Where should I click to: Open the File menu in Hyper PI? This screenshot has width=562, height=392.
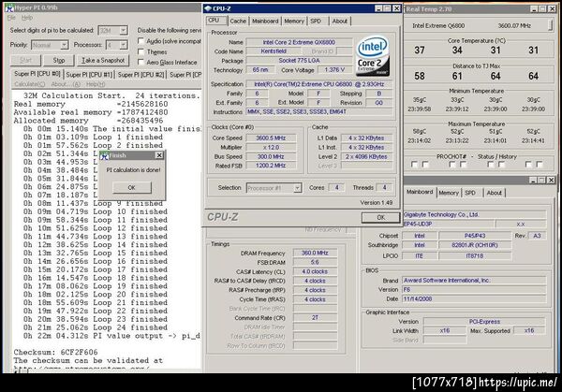click(11, 17)
